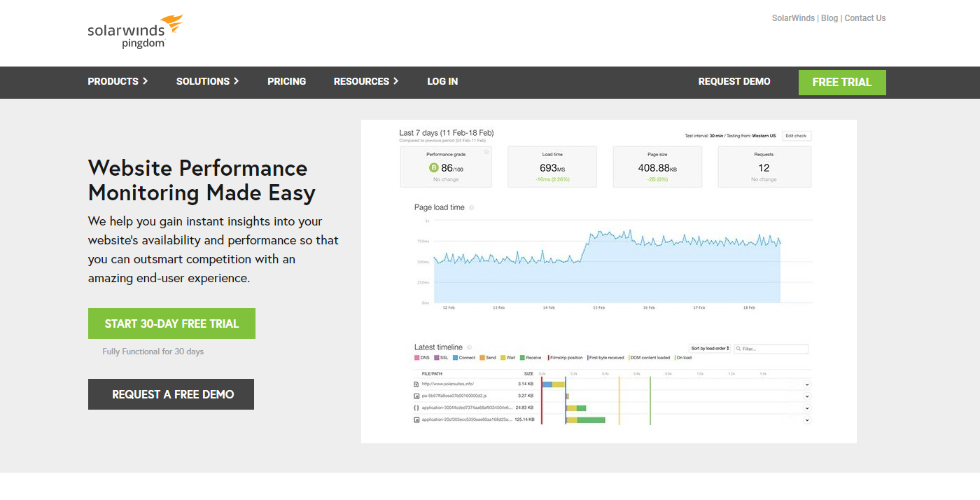This screenshot has width=980, height=500.
Task: Expand the solarsuites.info timeline row chevron
Action: click(x=806, y=384)
